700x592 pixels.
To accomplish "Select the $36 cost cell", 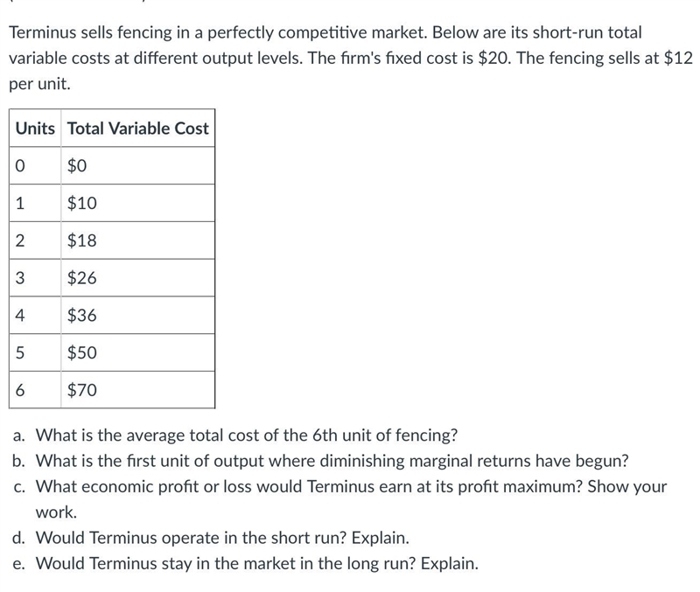I will coord(137,316).
